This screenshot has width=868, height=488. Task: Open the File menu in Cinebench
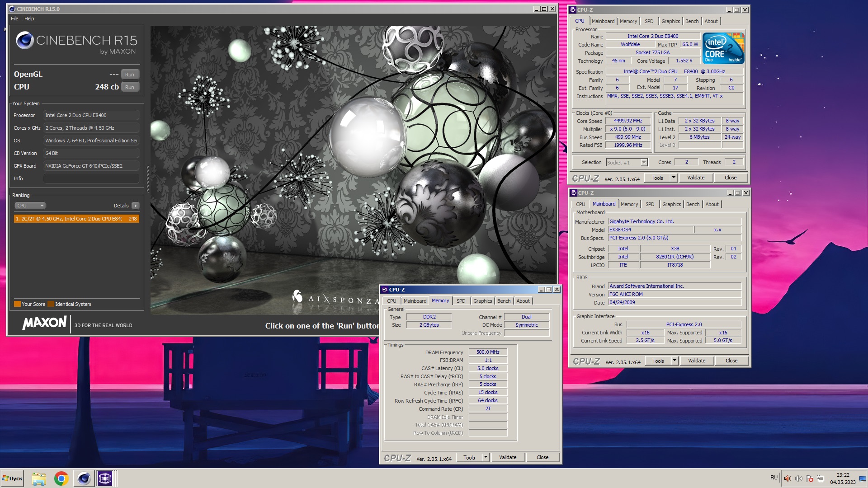14,19
